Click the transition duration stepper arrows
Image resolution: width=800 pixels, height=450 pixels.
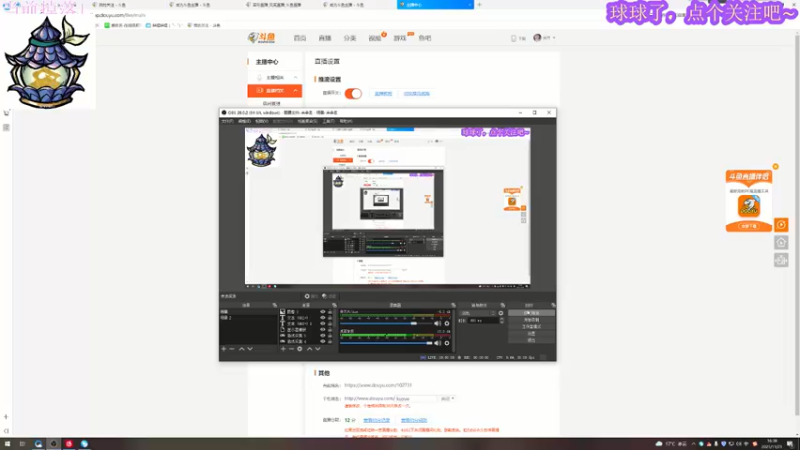pyautogui.click(x=502, y=320)
